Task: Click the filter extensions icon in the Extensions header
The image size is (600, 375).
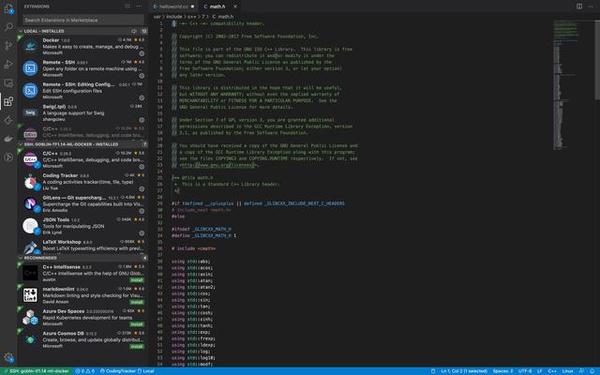Action: tap(127, 6)
